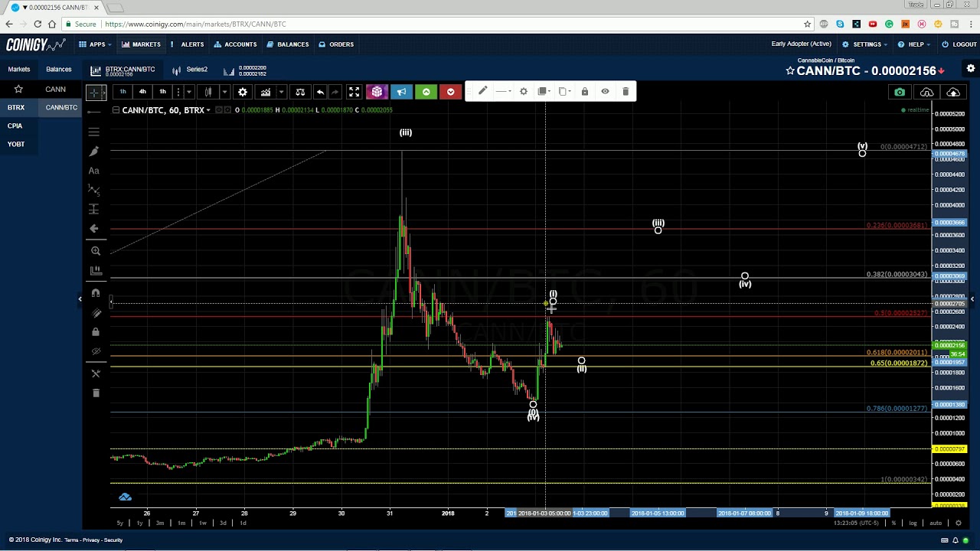
Task: Open the ALERTS menu item
Action: [188, 44]
